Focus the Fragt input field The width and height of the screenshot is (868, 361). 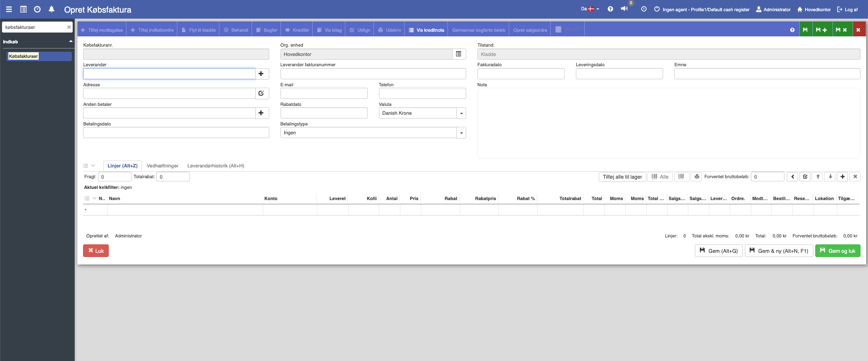tap(115, 177)
